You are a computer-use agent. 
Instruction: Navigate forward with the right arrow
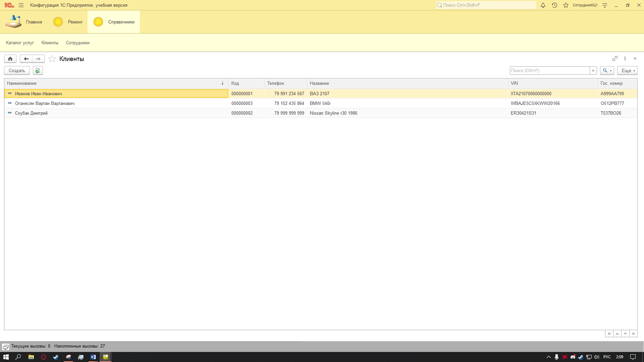(x=38, y=59)
